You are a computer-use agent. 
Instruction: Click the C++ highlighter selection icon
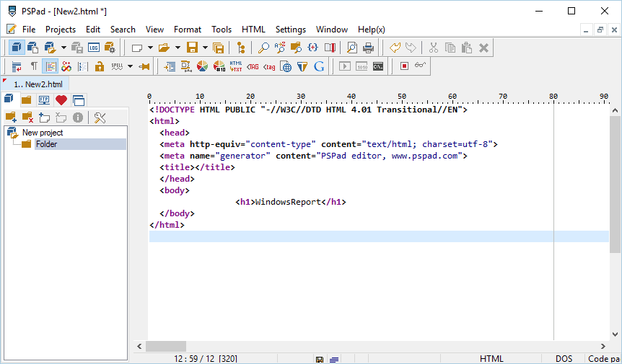tap(66, 66)
